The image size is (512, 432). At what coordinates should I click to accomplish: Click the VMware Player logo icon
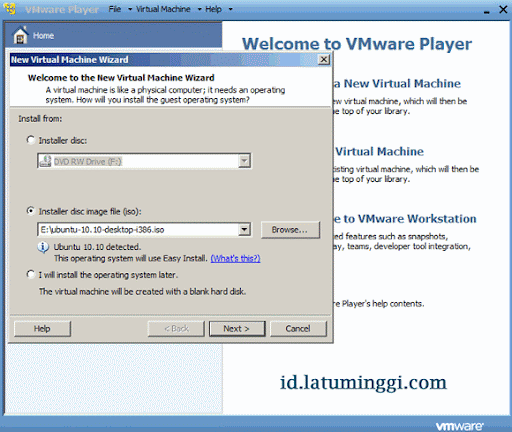(x=11, y=9)
